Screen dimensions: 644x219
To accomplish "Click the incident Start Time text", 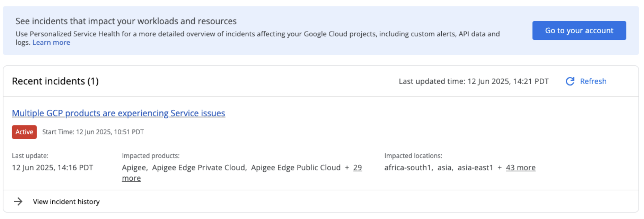I will click(x=93, y=132).
